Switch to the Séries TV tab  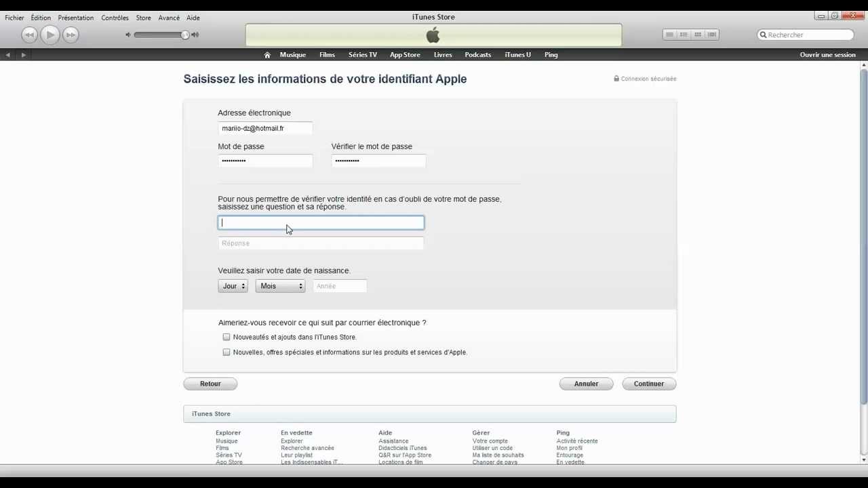363,55
